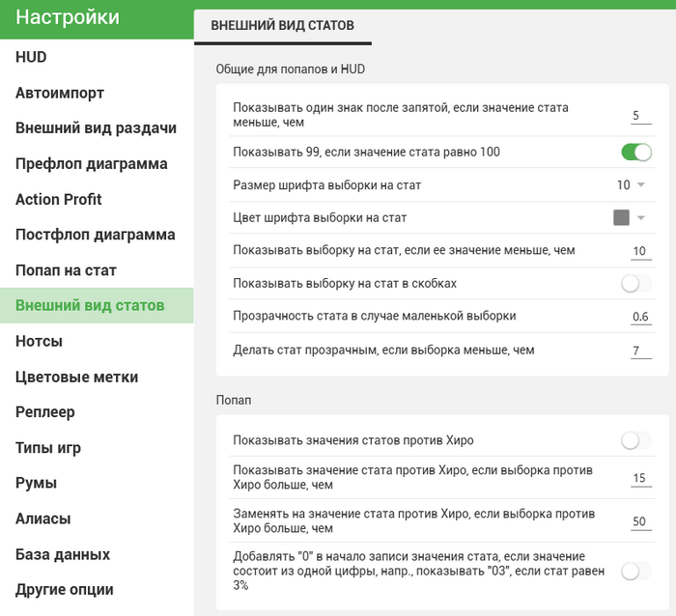The image size is (676, 616).
Task: Expand color dropdown arrow for Цвет шрифта выборки
Action: tap(641, 217)
